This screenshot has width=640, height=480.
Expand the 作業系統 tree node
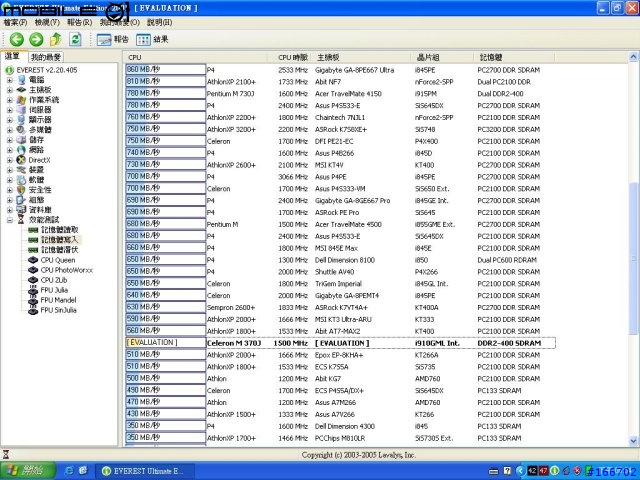click(9, 100)
